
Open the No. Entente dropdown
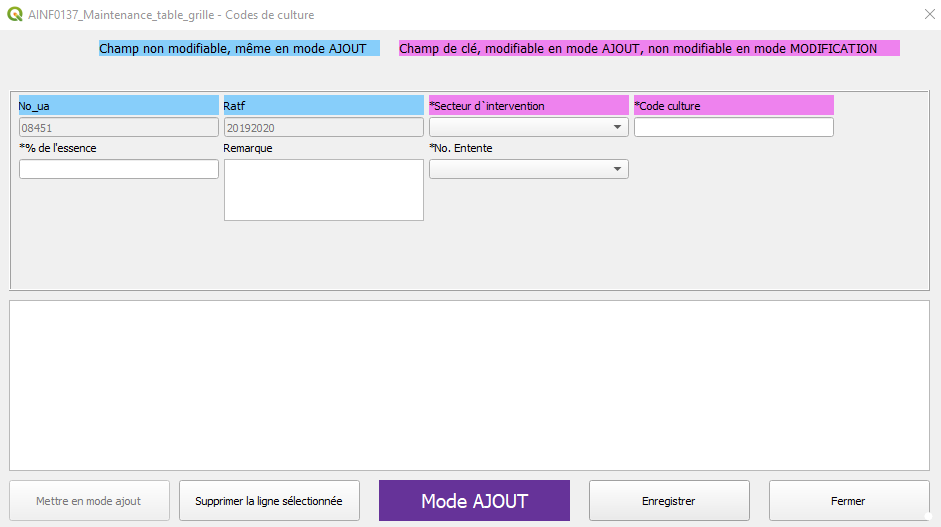(529, 169)
